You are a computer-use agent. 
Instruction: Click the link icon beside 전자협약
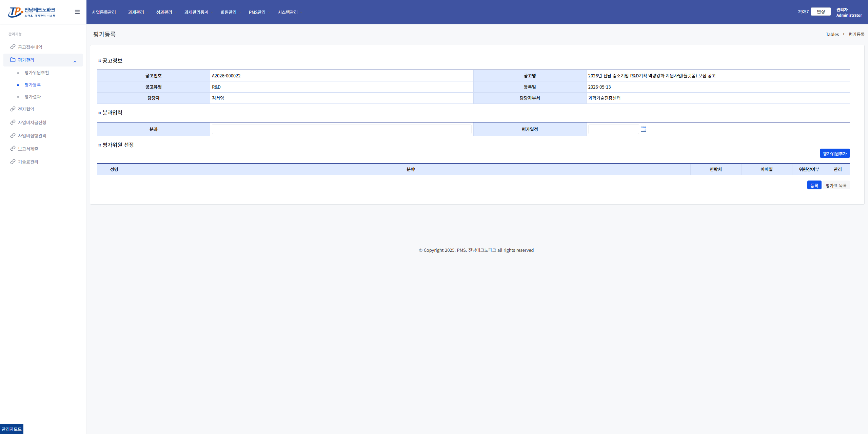[x=13, y=109]
